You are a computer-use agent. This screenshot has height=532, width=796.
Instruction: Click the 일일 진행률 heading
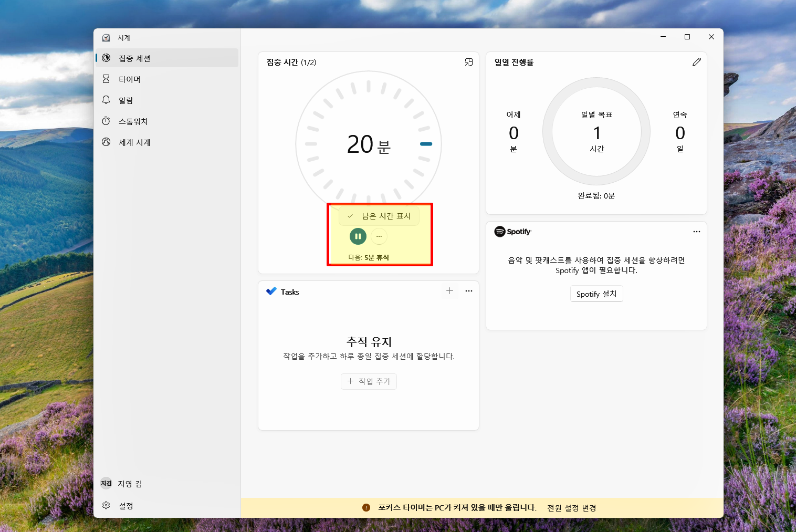click(x=514, y=62)
